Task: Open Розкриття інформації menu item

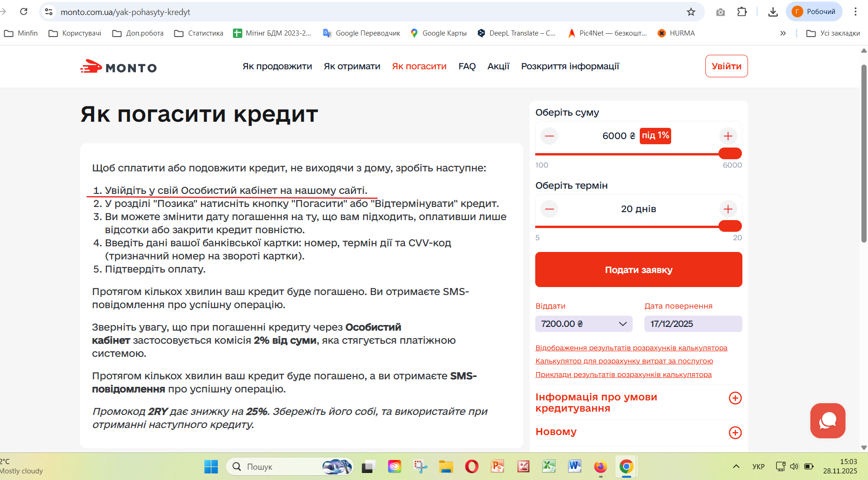Action: click(570, 66)
